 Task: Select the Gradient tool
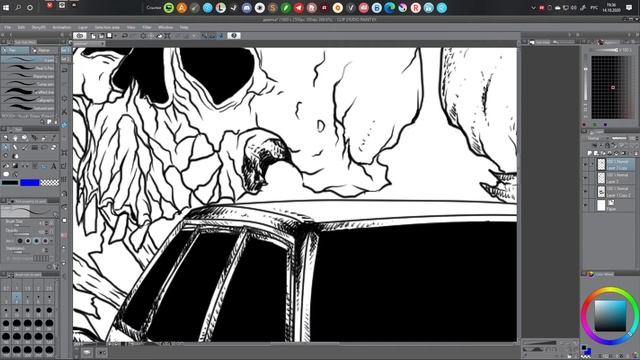click(x=15, y=166)
